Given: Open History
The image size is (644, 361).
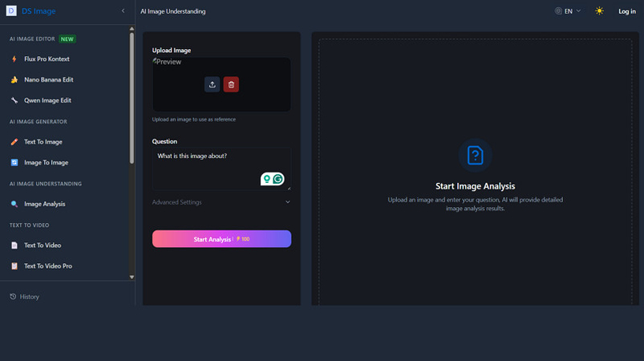Looking at the screenshot, I should [25, 297].
